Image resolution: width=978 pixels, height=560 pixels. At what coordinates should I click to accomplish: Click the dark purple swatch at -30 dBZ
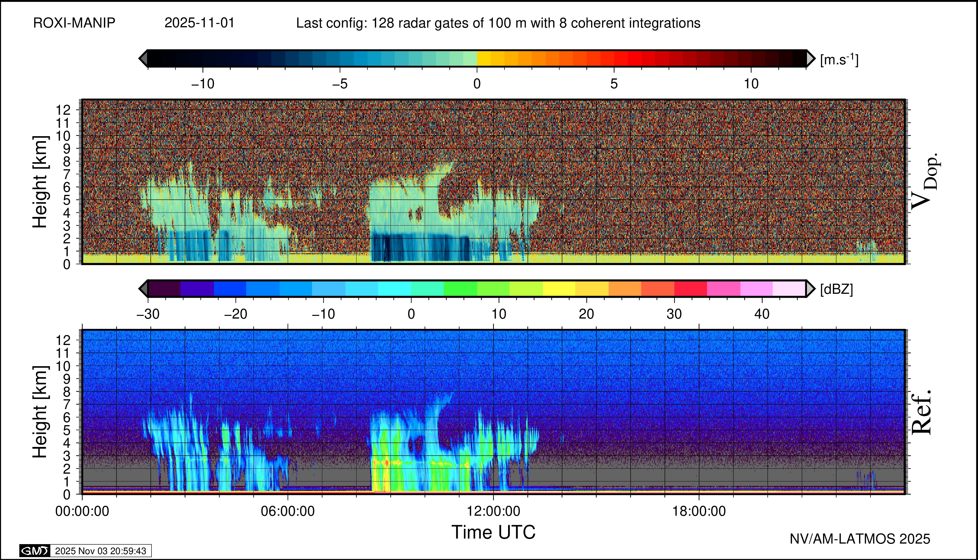click(x=164, y=288)
